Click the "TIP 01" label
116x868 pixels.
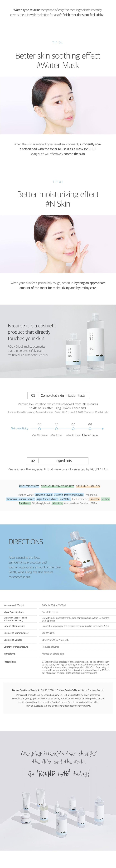point(58,43)
